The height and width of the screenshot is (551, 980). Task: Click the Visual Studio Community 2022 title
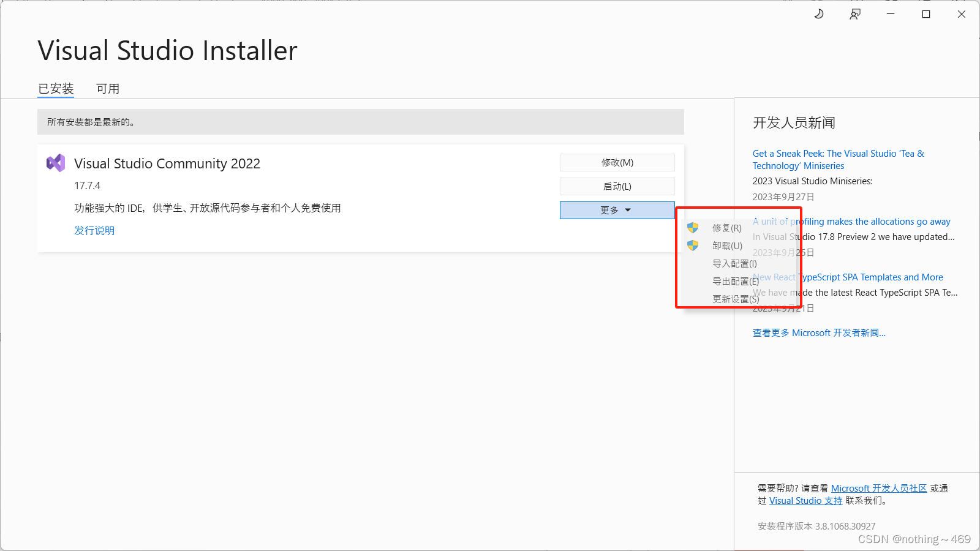[167, 163]
